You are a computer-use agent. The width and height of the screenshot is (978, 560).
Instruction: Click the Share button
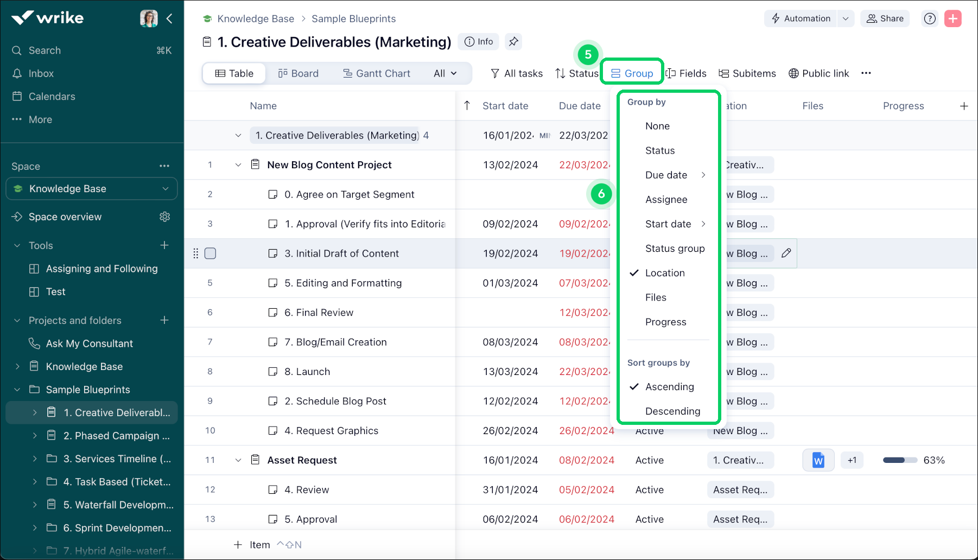pos(885,18)
